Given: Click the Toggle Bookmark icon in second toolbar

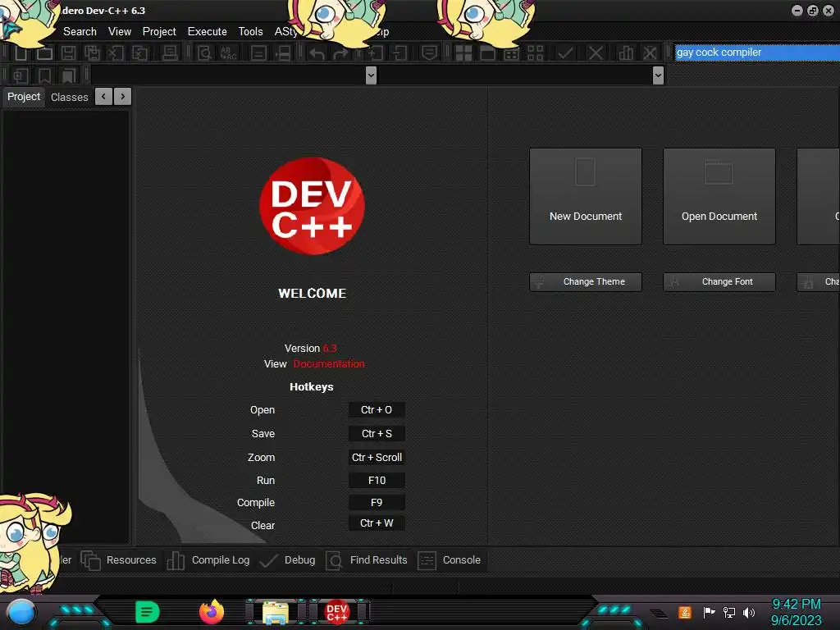Looking at the screenshot, I should point(44,75).
